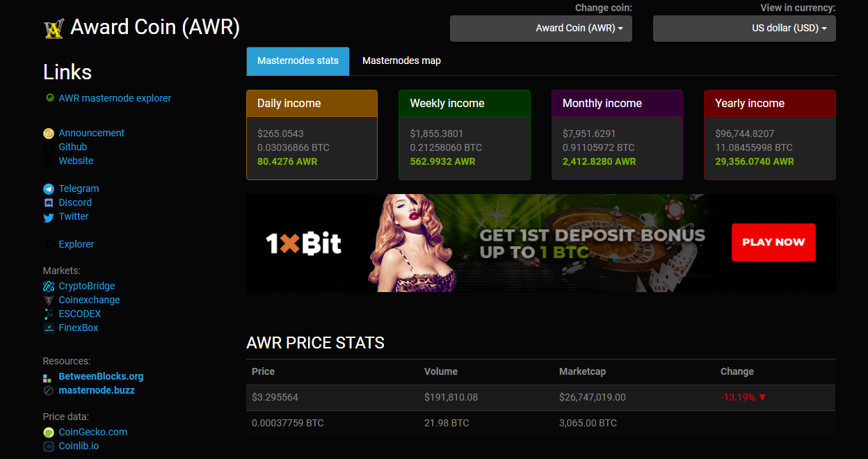The width and height of the screenshot is (868, 459).
Task: Click the Marketcap column header
Action: [x=582, y=371]
